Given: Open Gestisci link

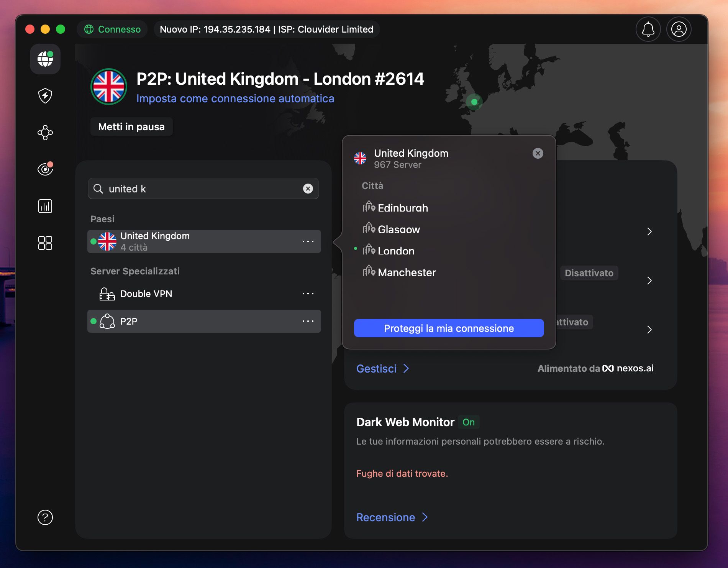Looking at the screenshot, I should tap(383, 369).
